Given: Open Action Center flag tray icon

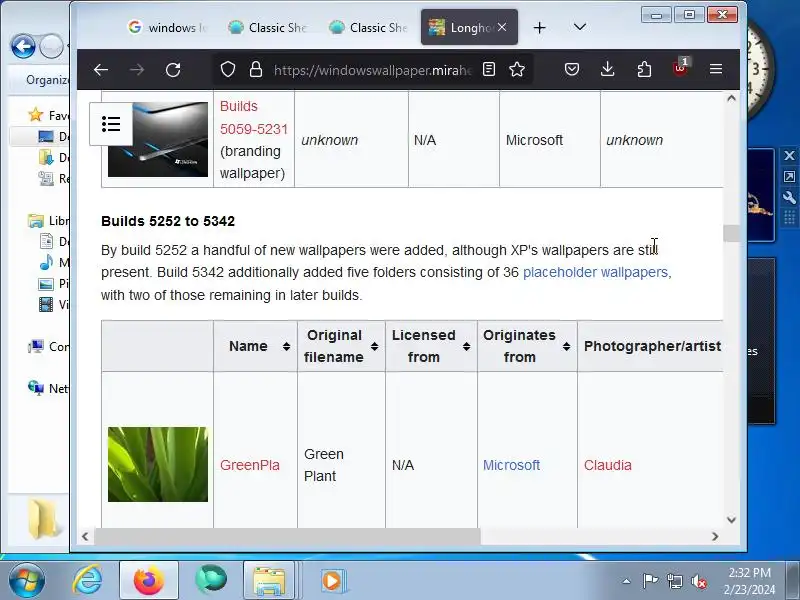Looking at the screenshot, I should pos(650,581).
